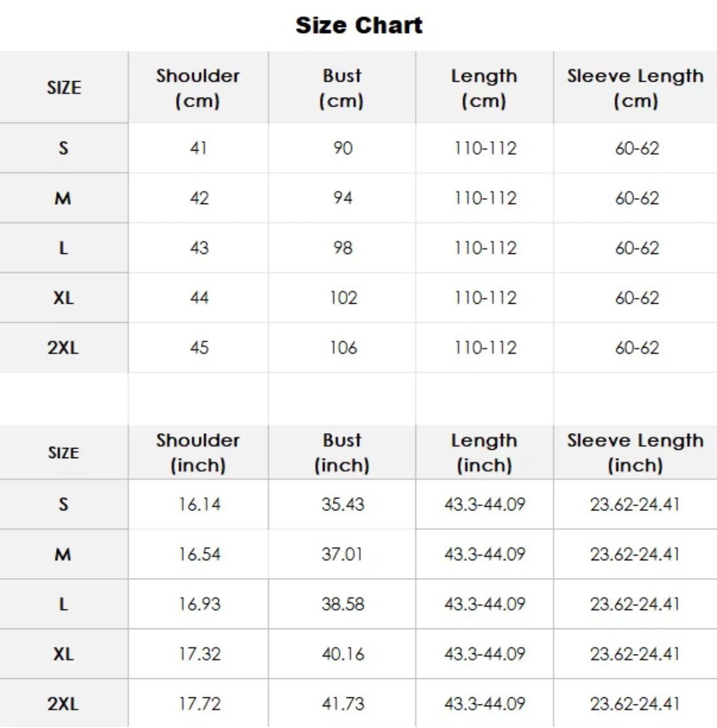717x728 pixels.
Task: Click the bust value 102 cell
Action: (343, 297)
